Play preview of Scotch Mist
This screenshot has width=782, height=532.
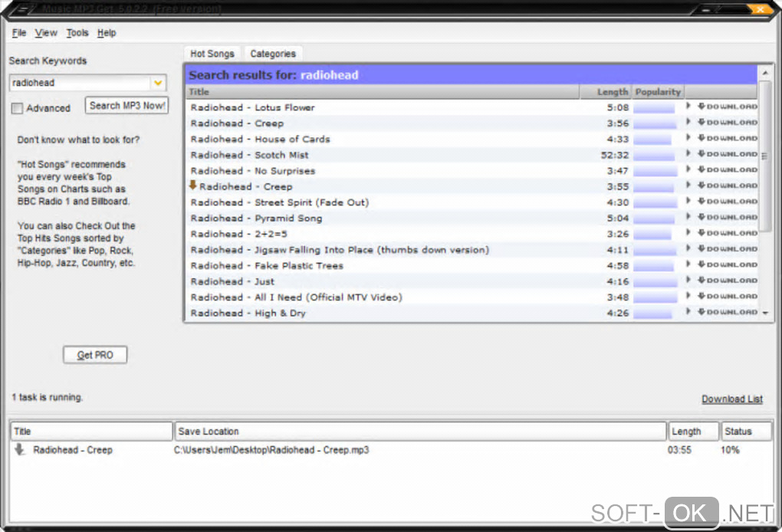[688, 153]
